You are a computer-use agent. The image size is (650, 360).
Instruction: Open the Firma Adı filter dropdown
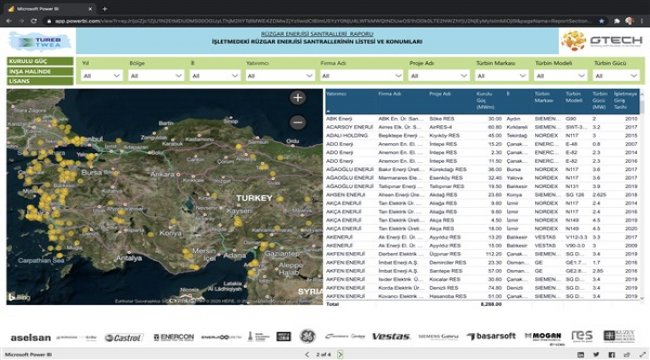point(361,76)
